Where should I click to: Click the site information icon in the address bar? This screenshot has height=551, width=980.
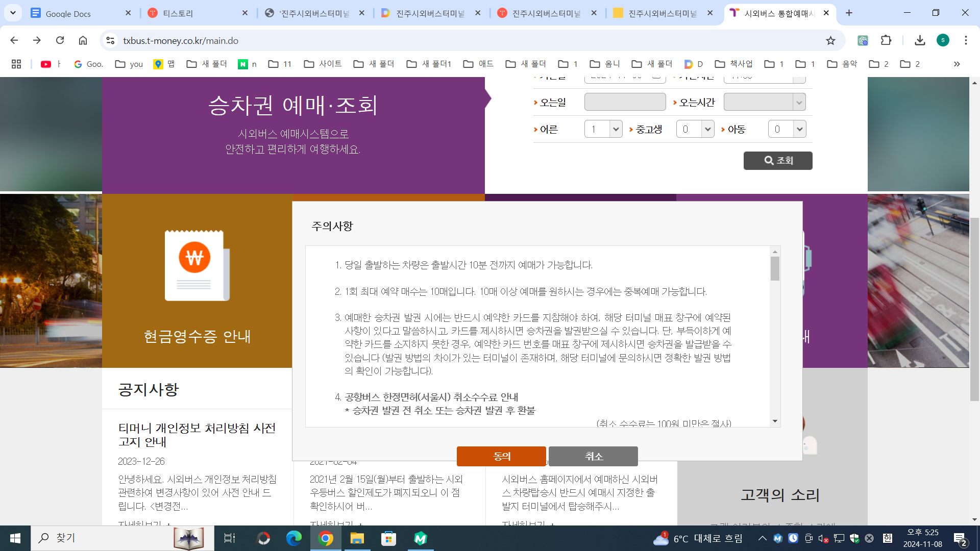click(110, 40)
